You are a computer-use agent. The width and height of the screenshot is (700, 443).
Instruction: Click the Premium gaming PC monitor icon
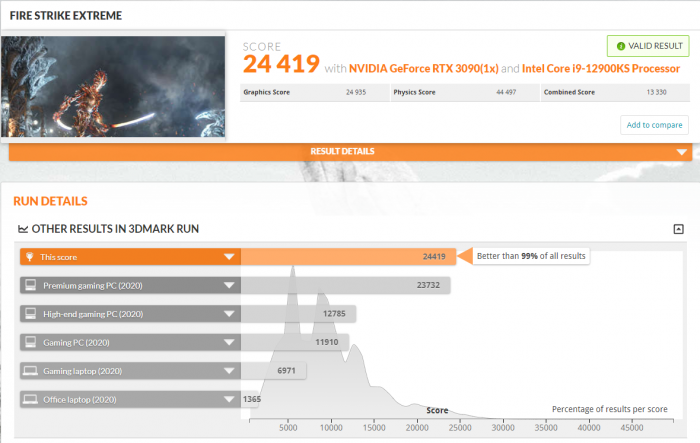coord(30,285)
